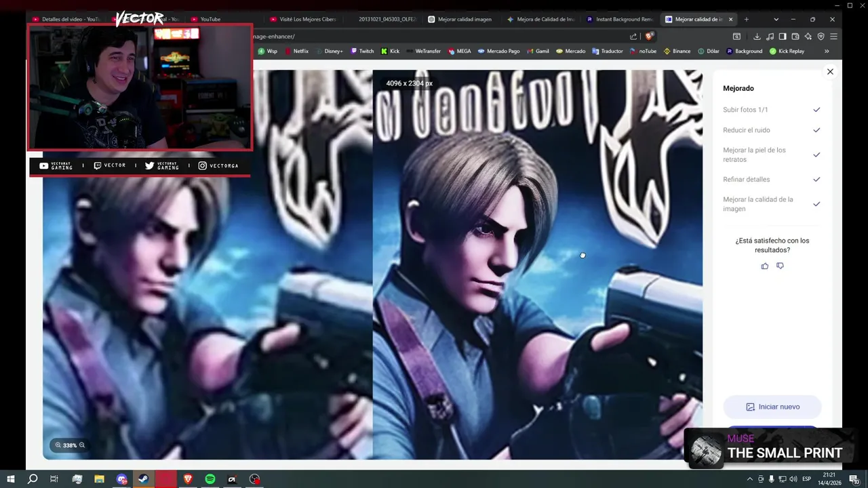Open Spotify from the taskbar
Viewport: 868px width, 488px height.
(210, 479)
